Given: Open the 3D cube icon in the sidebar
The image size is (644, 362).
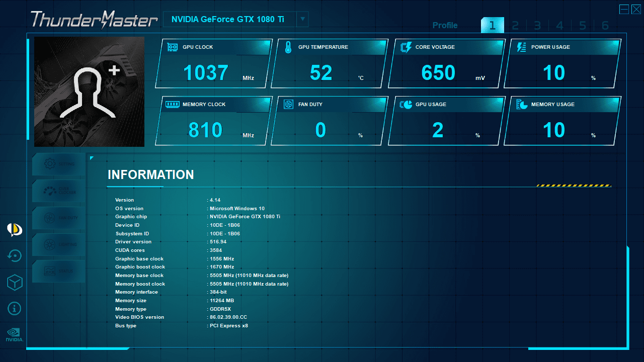Looking at the screenshot, I should (15, 283).
